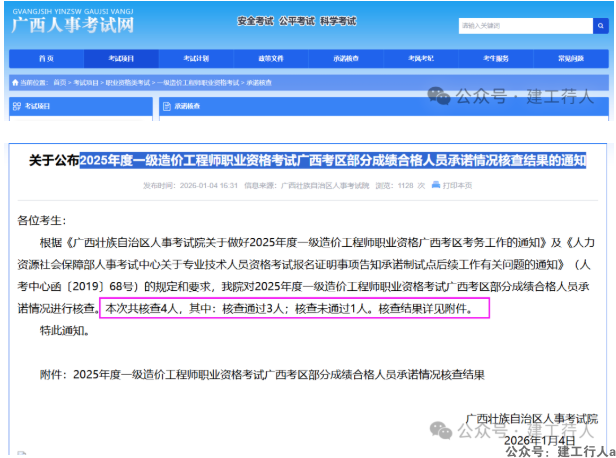Open 考风考纪 from the nav bar

[x=421, y=59]
